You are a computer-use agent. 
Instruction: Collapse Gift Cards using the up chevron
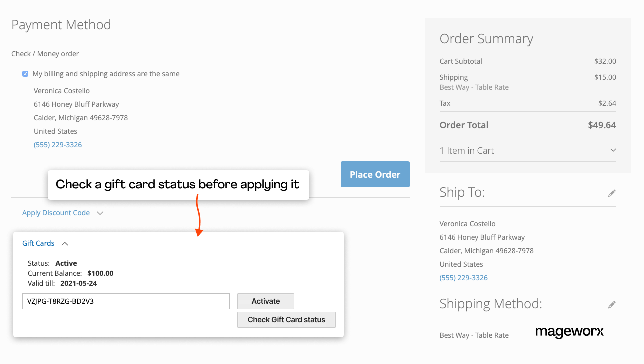[65, 244]
